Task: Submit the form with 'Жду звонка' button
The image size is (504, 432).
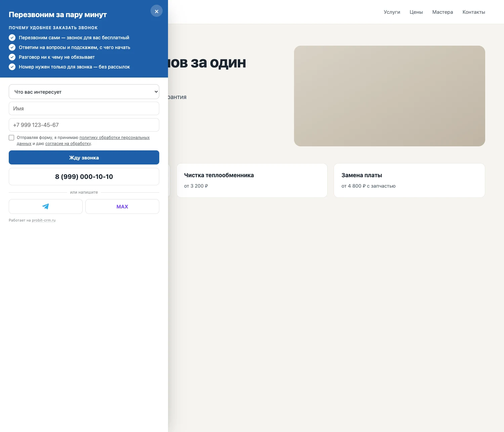Action: [x=84, y=157]
